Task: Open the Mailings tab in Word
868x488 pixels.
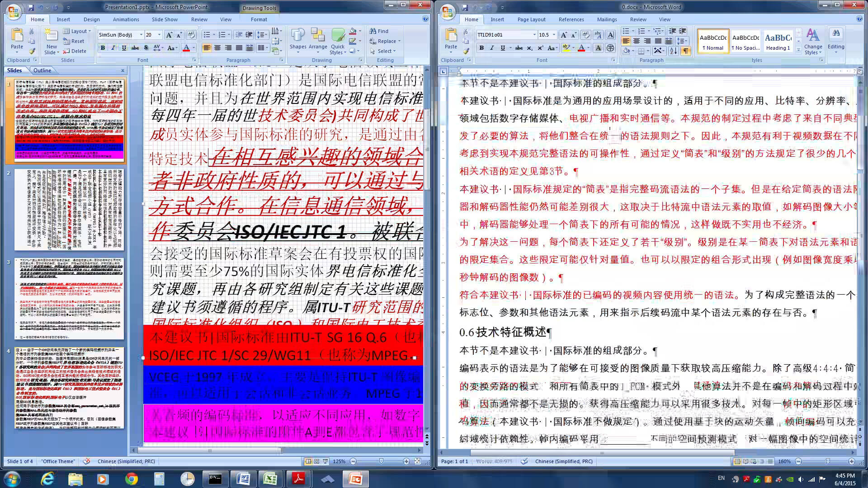Action: pyautogui.click(x=607, y=19)
